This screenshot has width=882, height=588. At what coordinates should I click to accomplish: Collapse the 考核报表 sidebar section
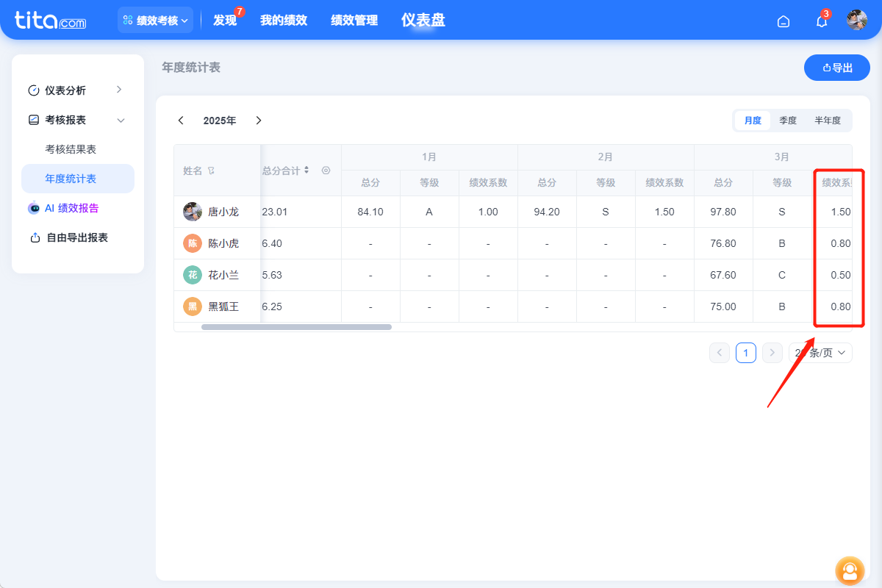119,119
